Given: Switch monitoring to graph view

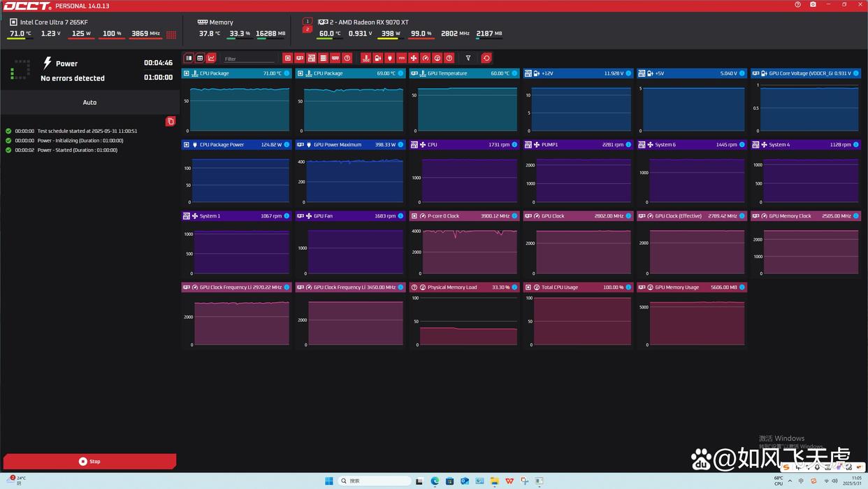Looking at the screenshot, I should pos(211,58).
